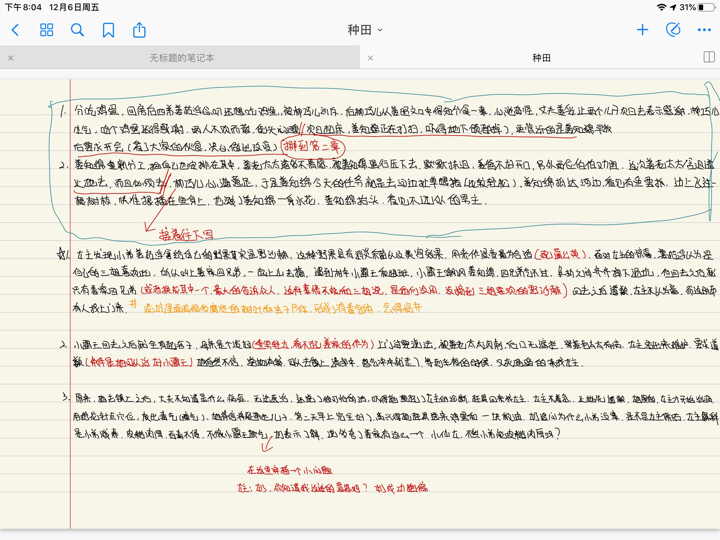Tap the battery indicator in status bar
The image size is (720, 540).
coord(702,7)
